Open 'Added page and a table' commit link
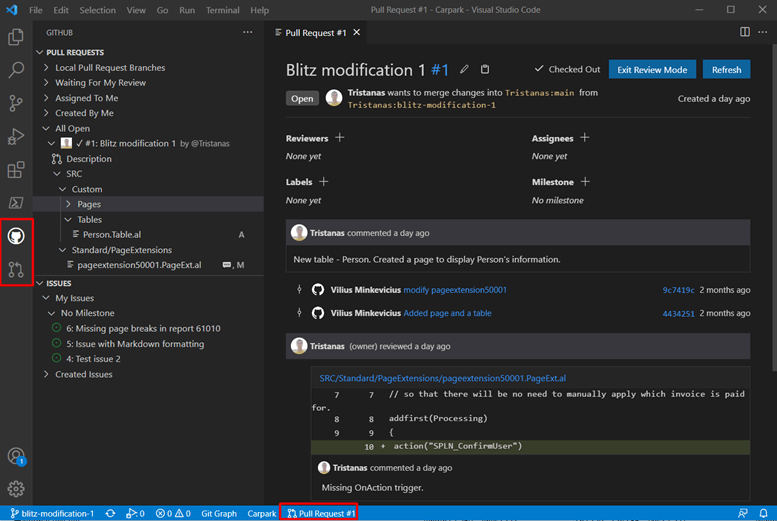Viewport: 777px width, 521px height. 447,313
